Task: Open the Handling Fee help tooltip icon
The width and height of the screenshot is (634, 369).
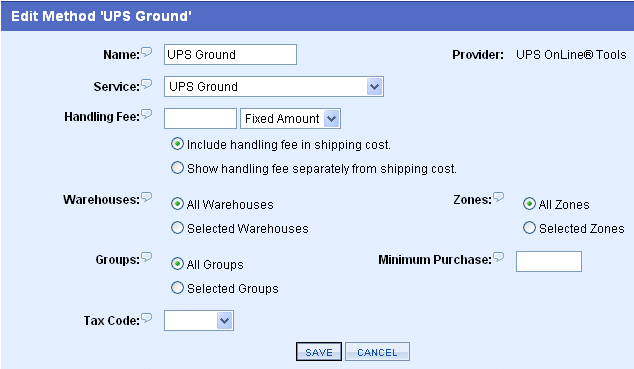Action: (146, 114)
